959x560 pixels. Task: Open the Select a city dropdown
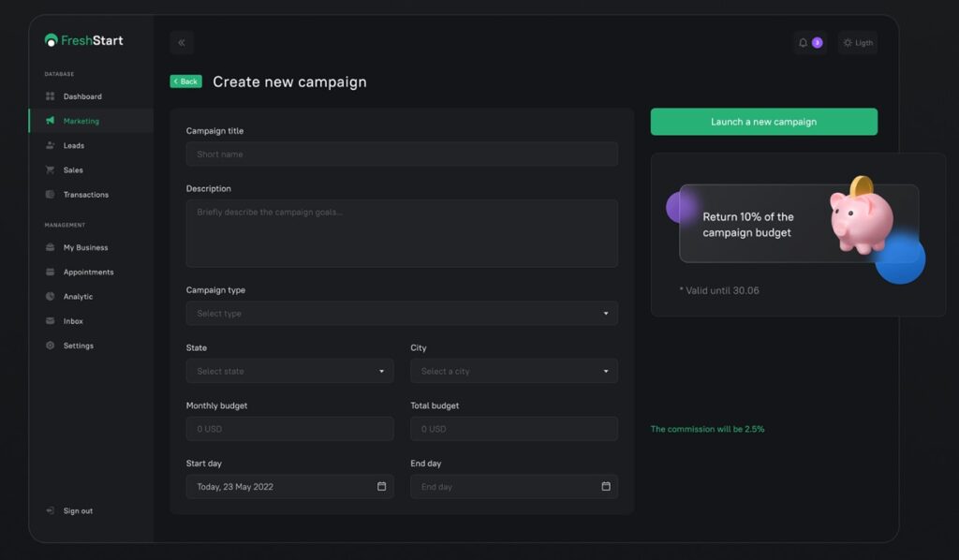tap(513, 372)
